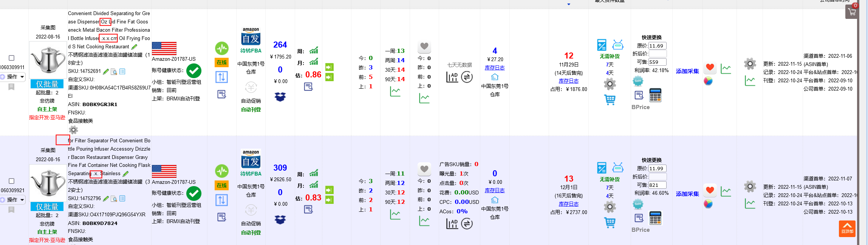The width and height of the screenshot is (868, 245).
Task: Click magnifier document icon beside SKU:14752691
Action: tap(114, 72)
